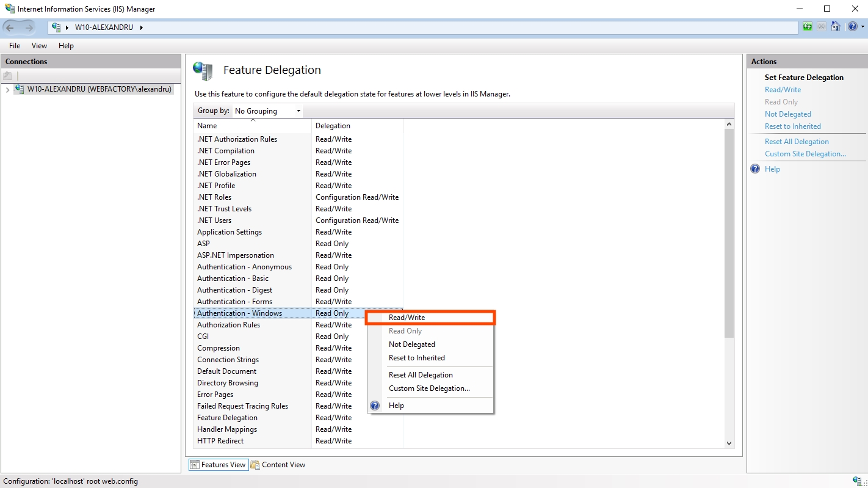Screen dimensions: 868x488
Task: Click the Back navigation arrow
Action: click(x=10, y=27)
